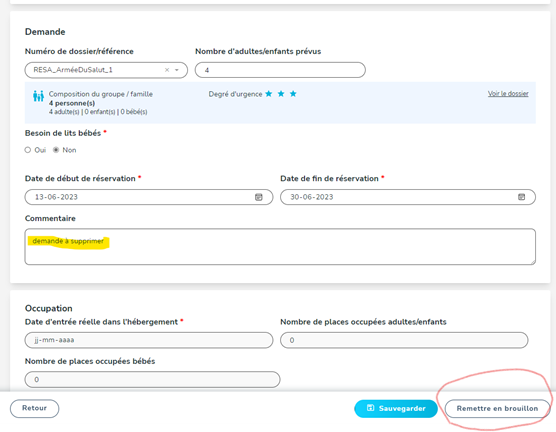
Task: Focus the Nombre d'adultes/enfants prévus field
Action: [x=280, y=70]
